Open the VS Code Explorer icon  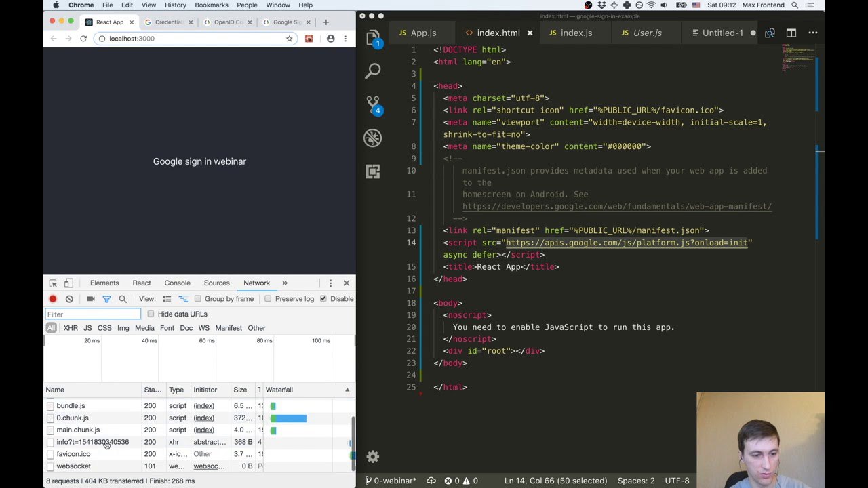[372, 38]
